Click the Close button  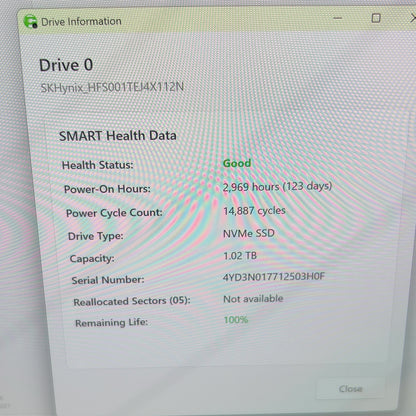350,388
